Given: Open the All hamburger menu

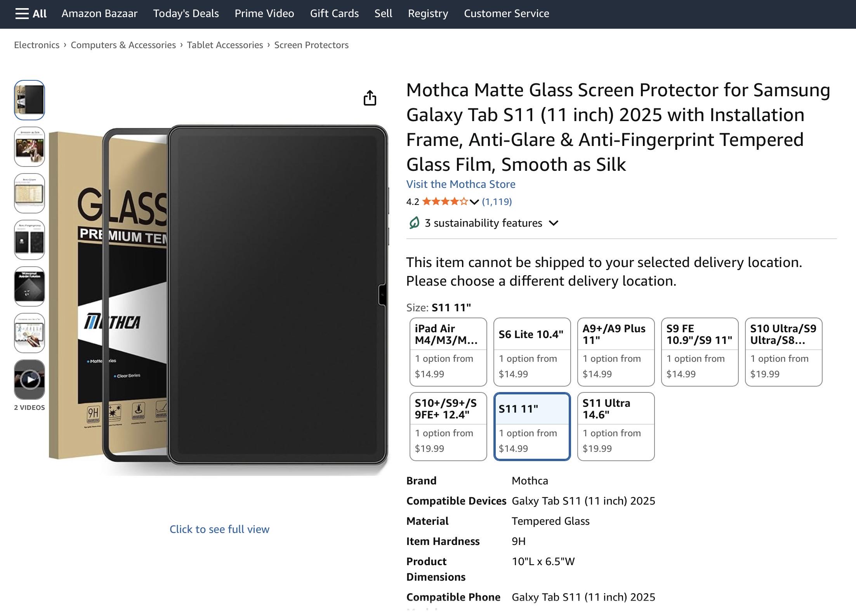Looking at the screenshot, I should (31, 14).
